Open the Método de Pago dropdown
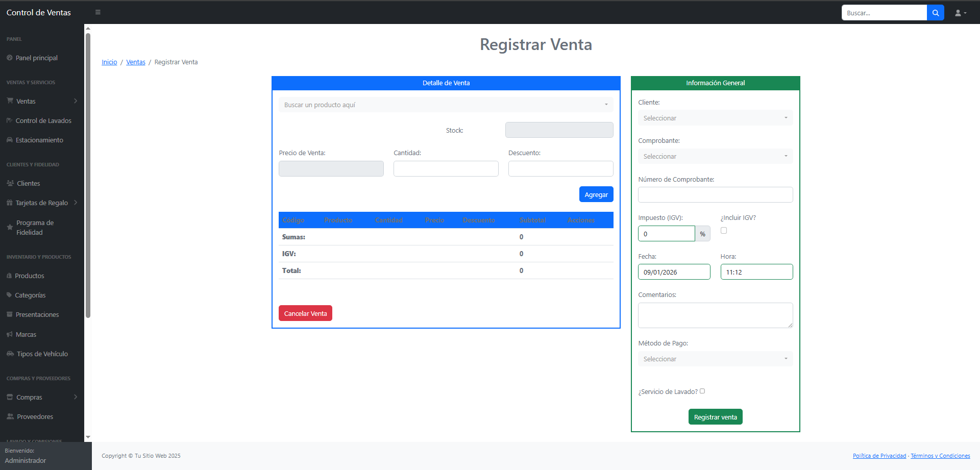The height and width of the screenshot is (470, 980). (715, 359)
